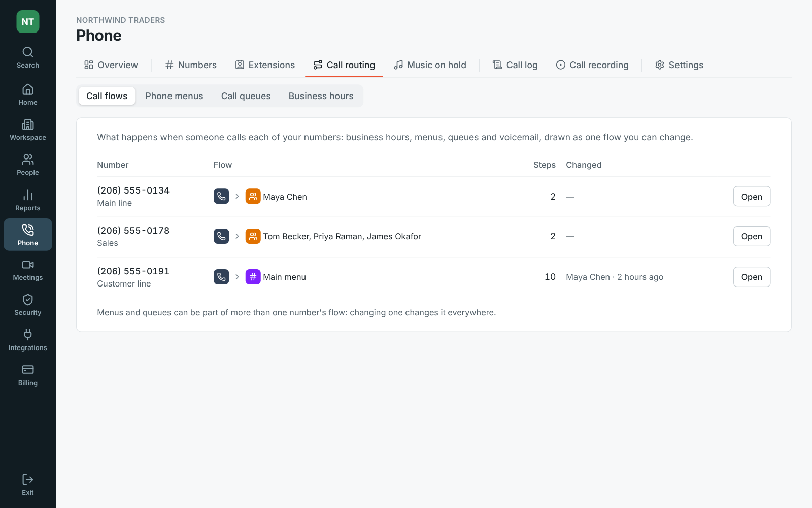The height and width of the screenshot is (508, 812).
Task: Click orange people icon beside Tom Becker
Action: coord(253,236)
